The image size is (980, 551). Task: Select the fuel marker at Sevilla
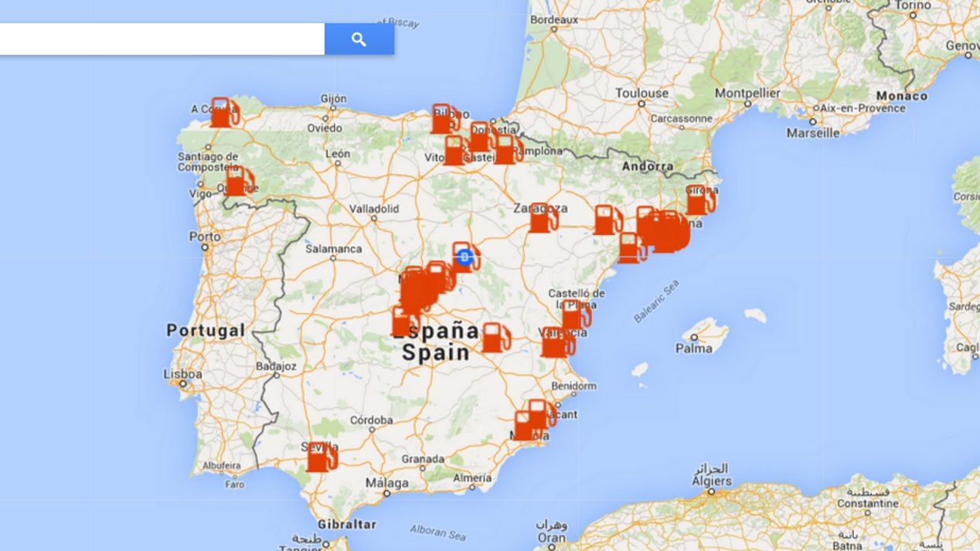(x=321, y=457)
